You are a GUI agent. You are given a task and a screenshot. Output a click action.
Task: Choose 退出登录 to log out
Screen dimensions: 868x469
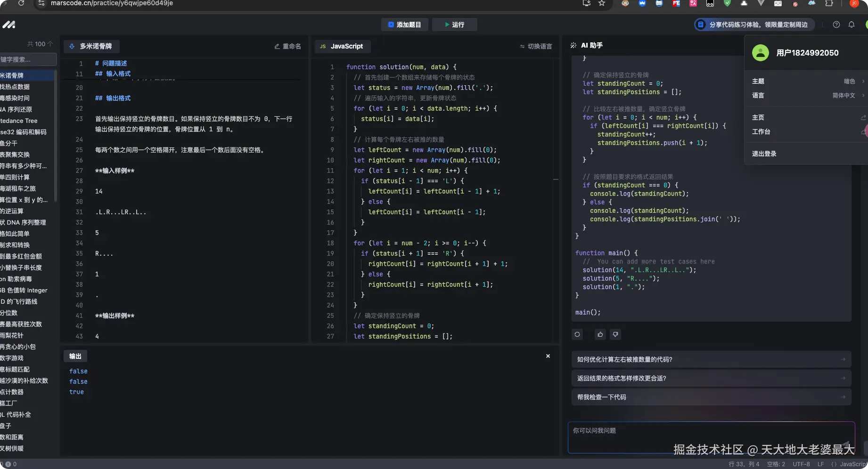764,154
